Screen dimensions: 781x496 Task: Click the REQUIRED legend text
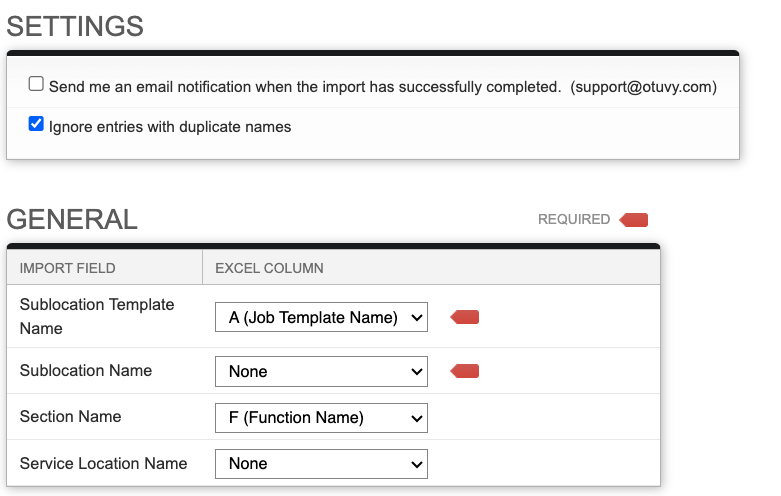click(574, 220)
